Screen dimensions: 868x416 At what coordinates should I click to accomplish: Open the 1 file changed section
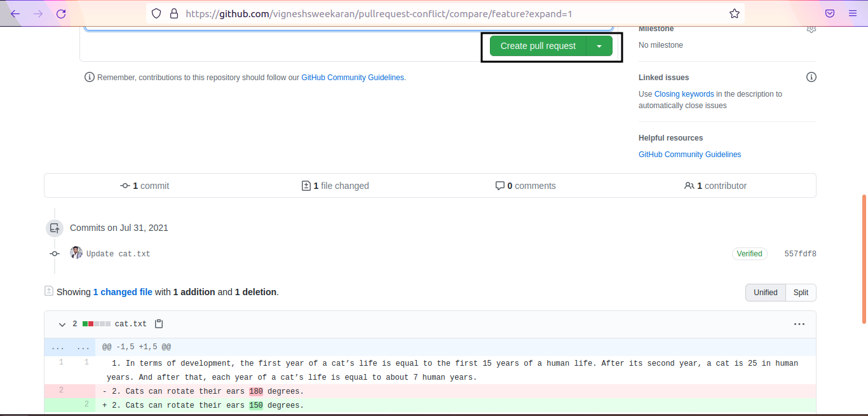tap(335, 185)
